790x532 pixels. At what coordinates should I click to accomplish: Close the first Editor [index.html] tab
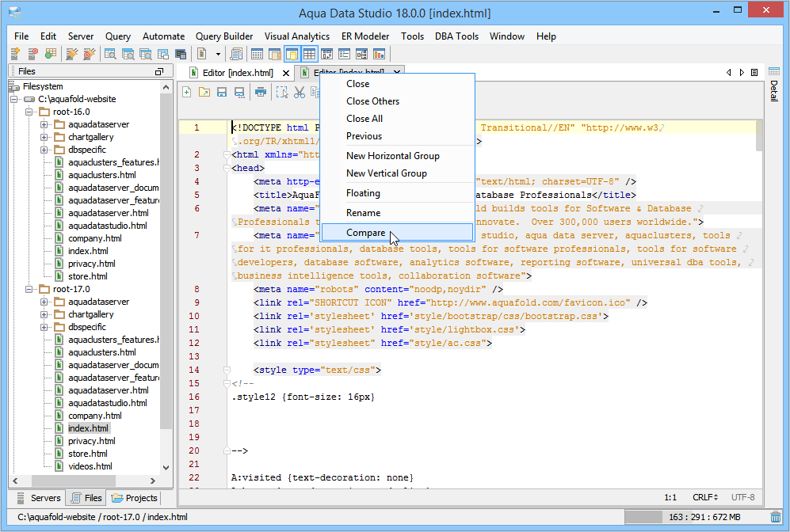286,73
